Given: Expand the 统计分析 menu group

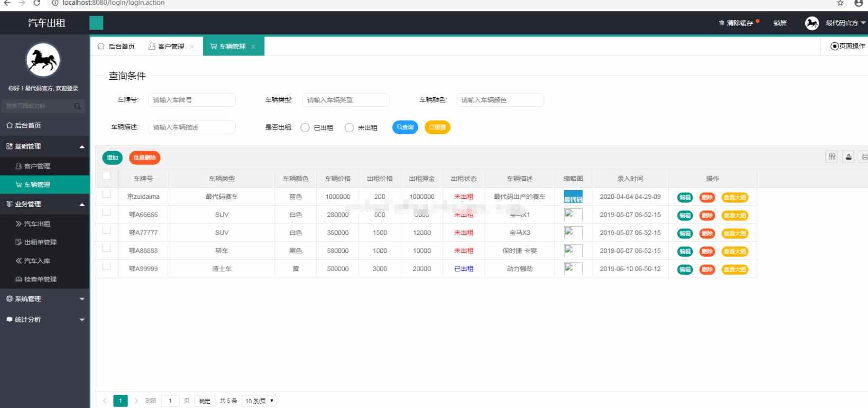Looking at the screenshot, I should (45, 319).
